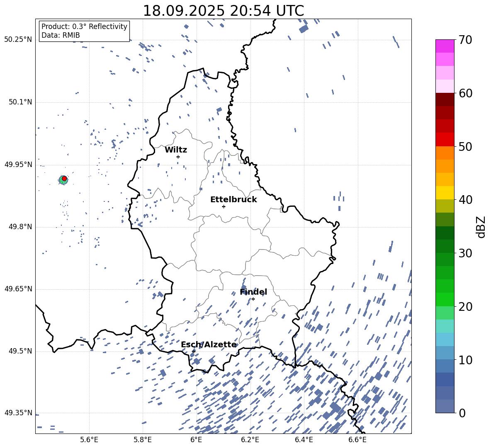Screen dimensions: 491x448
Task: Click the 50.1°N latitude label
Action: click(x=20, y=102)
